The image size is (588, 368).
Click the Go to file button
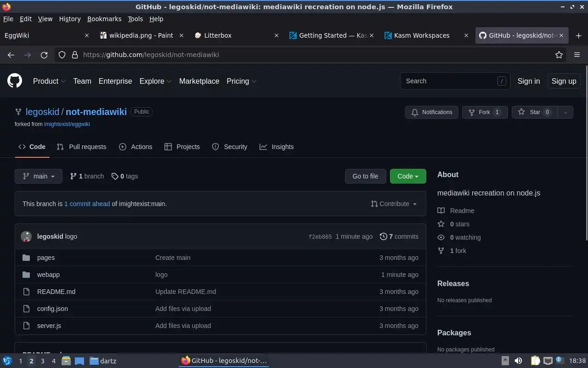365,176
